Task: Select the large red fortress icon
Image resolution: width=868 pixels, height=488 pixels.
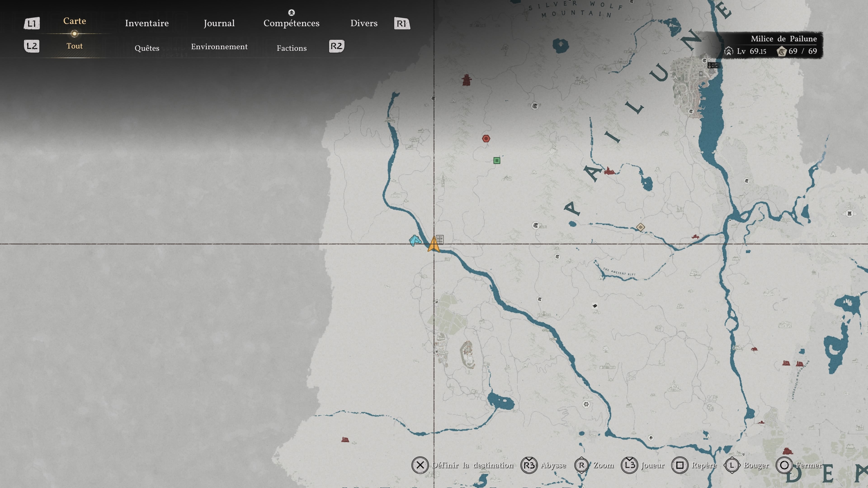Action: coord(467,80)
